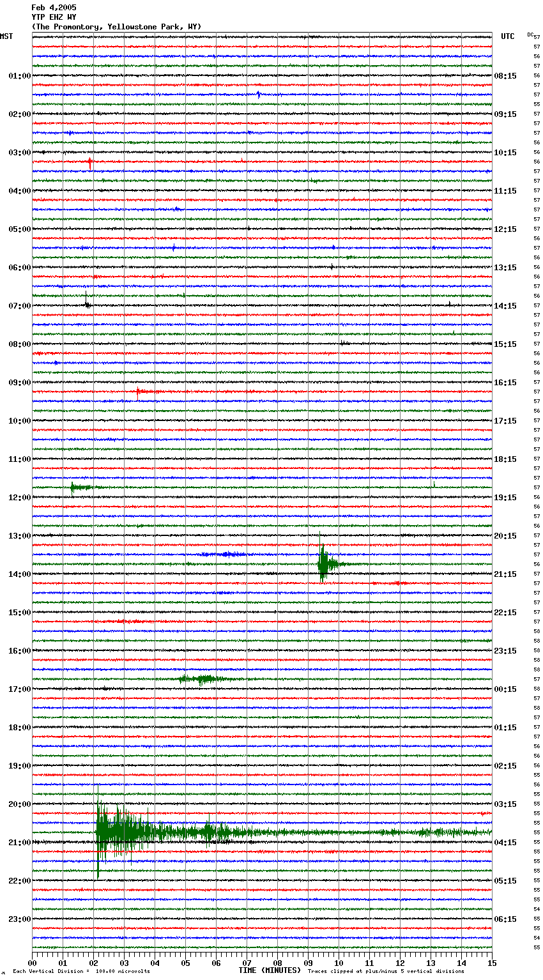Click the red event after 09:00
This screenshot has height=980, width=543.
tap(138, 392)
